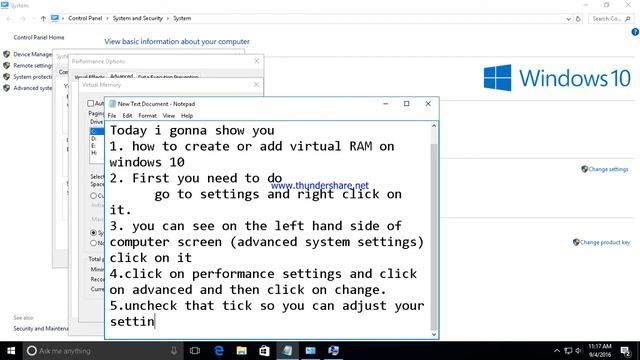This screenshot has width=640, height=360.
Task: Click the Change settings link
Action: click(x=608, y=169)
